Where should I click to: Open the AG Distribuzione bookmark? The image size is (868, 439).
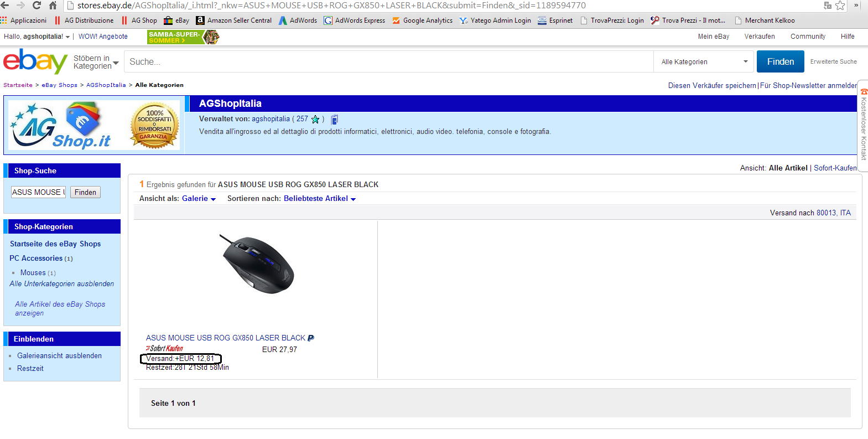click(84, 20)
